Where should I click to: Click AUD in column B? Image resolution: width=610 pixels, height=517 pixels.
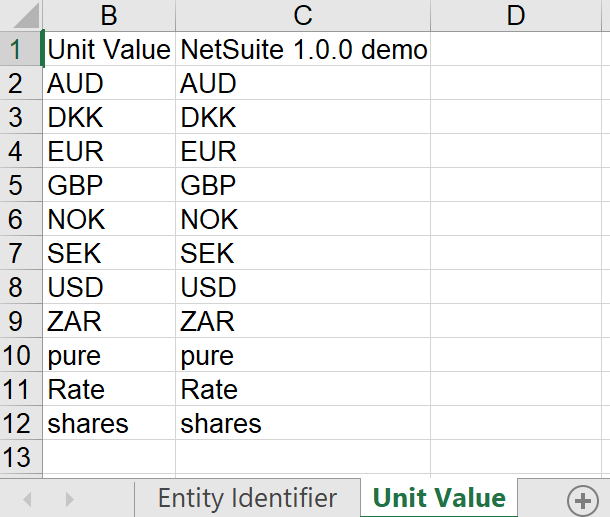[x=109, y=83]
